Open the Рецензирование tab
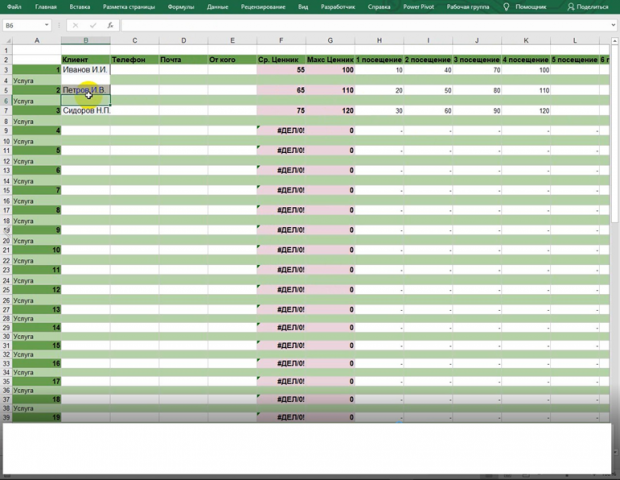The height and width of the screenshot is (480, 620). tap(263, 7)
